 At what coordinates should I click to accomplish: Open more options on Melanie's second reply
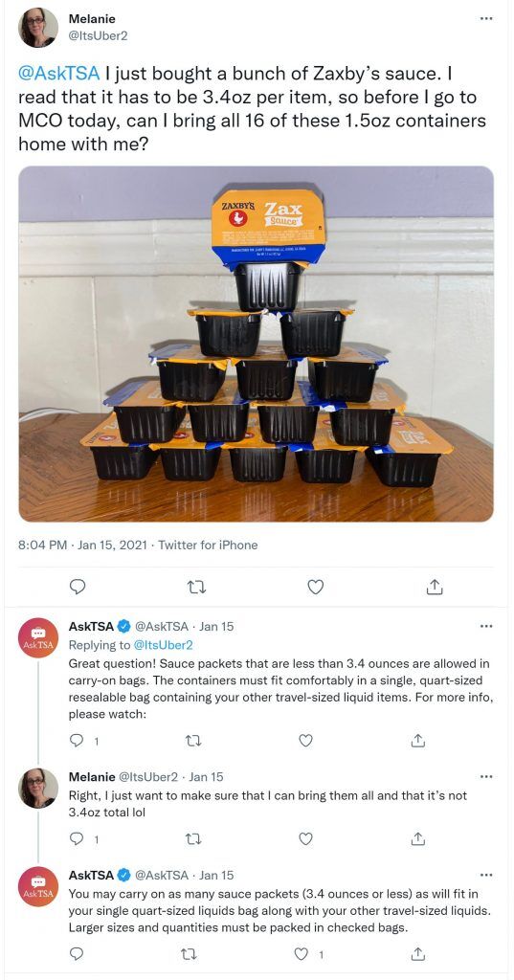486,777
